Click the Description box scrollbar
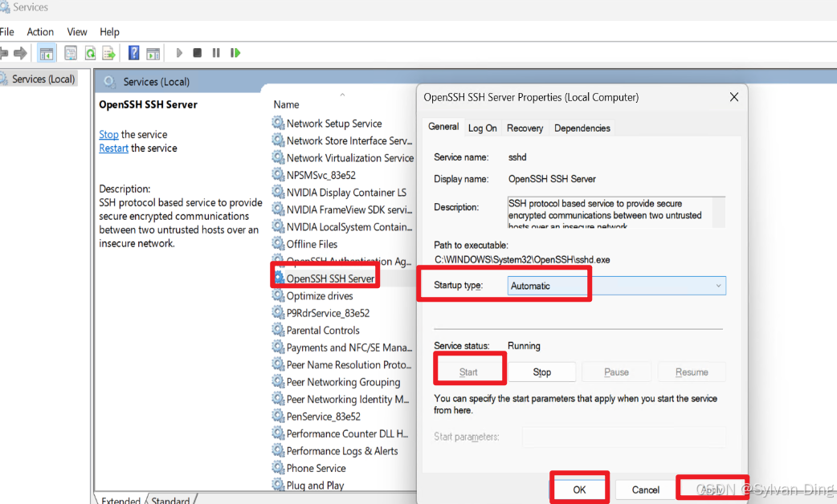Image resolution: width=837 pixels, height=504 pixels. point(719,212)
